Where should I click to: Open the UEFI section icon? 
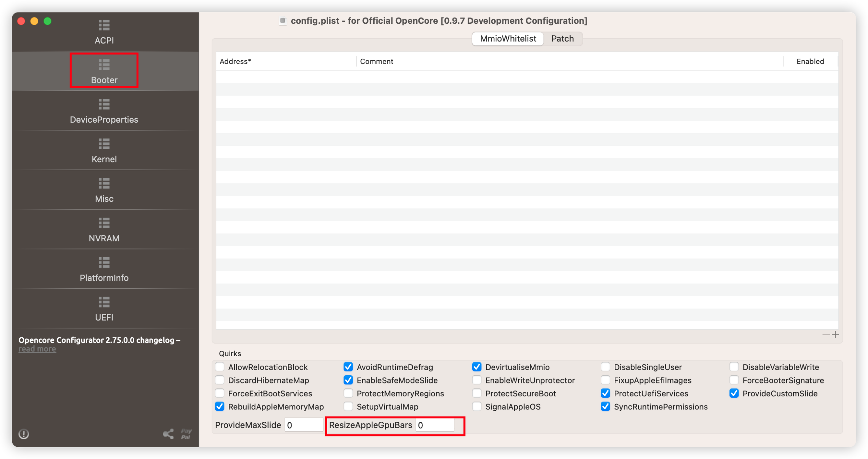[104, 302]
